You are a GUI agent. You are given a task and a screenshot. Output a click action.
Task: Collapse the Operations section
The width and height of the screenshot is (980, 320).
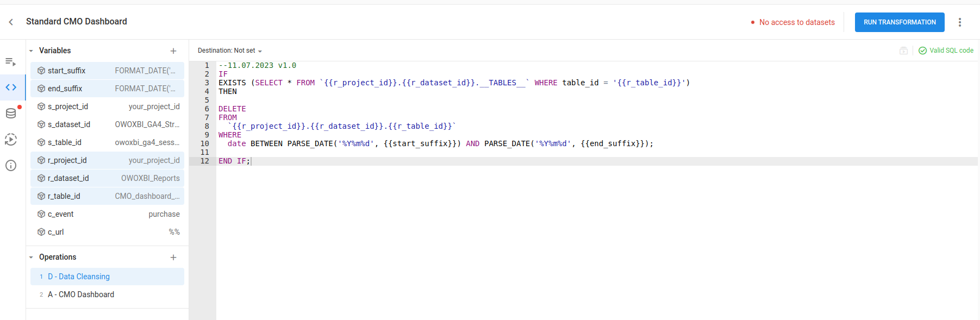[x=32, y=258]
